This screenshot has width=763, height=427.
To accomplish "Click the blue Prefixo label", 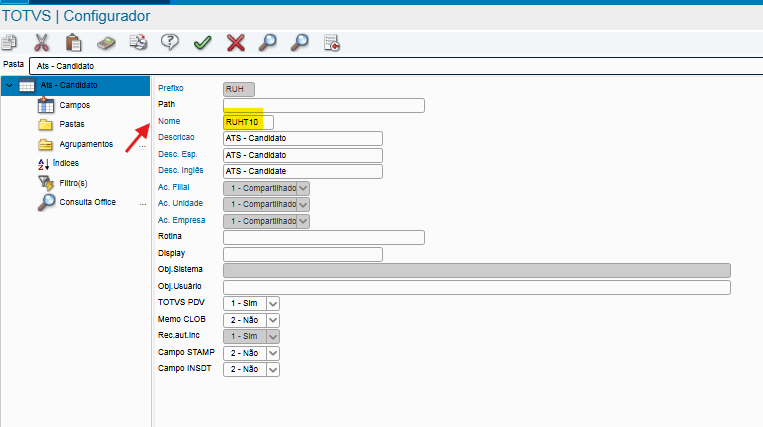I will (171, 88).
